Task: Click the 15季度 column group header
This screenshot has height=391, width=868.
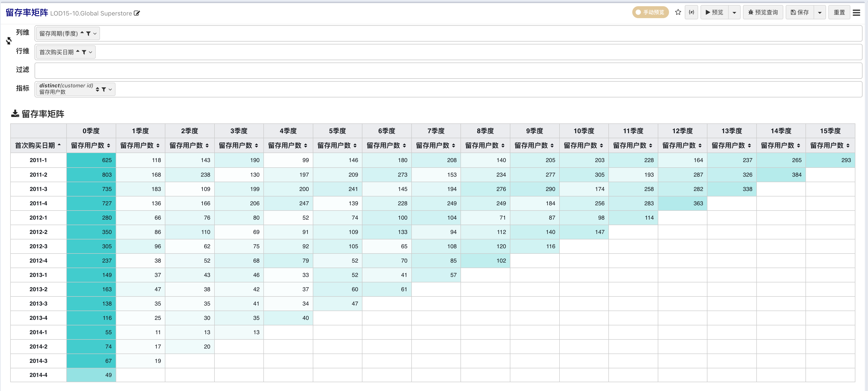Action: (830, 131)
